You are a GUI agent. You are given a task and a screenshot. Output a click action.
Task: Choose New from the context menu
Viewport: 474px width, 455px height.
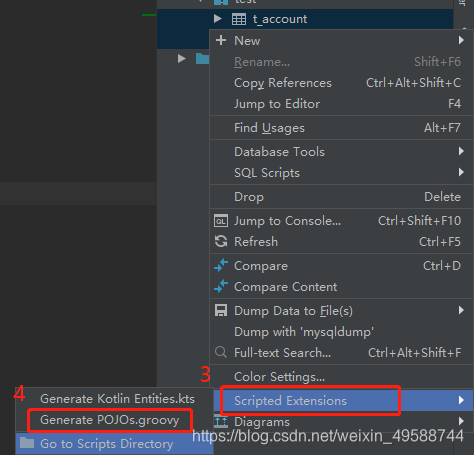point(341,41)
